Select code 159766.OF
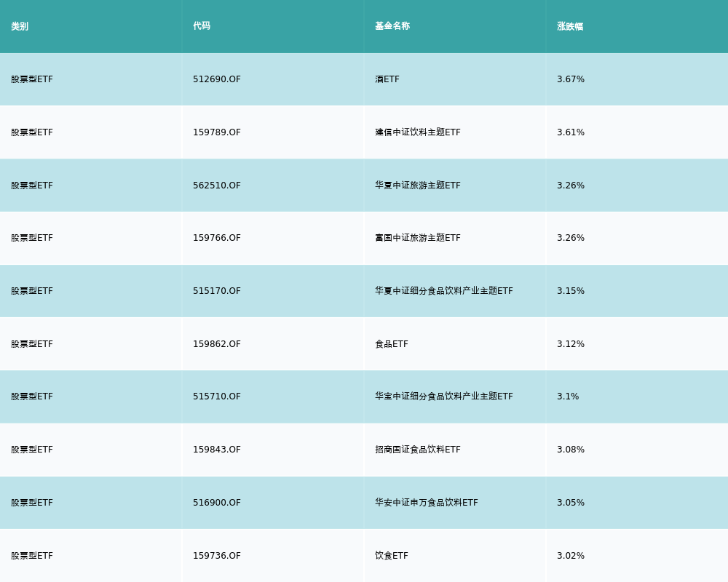Screen dimensions: 728x582 [217, 238]
